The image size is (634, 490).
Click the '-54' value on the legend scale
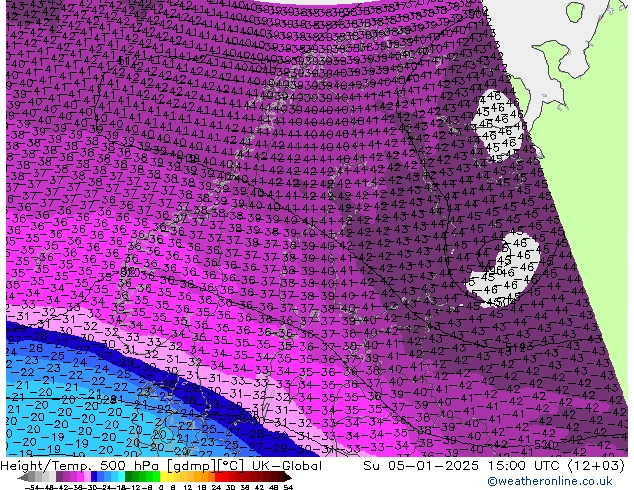[32, 487]
